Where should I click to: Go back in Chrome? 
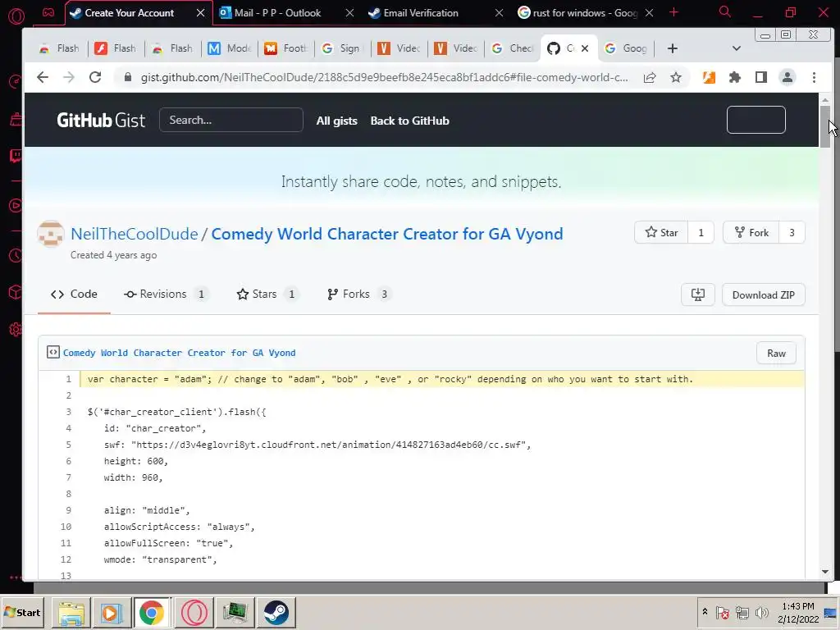coord(43,77)
